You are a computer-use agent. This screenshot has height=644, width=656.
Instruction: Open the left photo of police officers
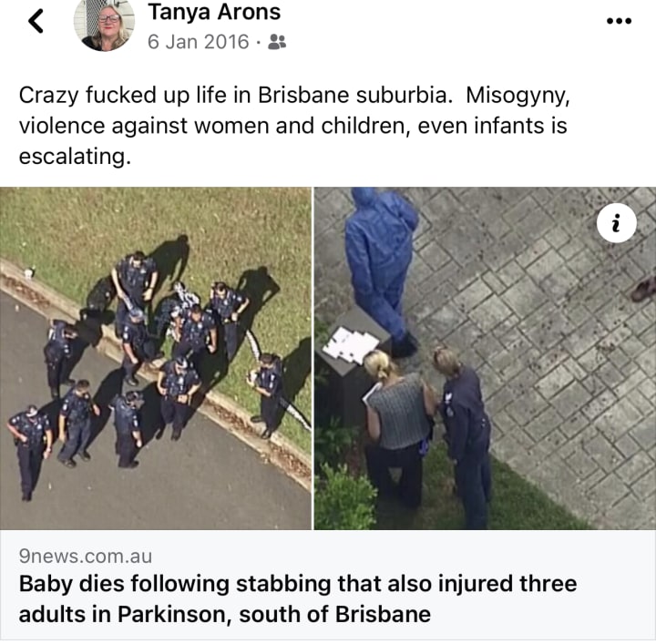click(x=155, y=358)
